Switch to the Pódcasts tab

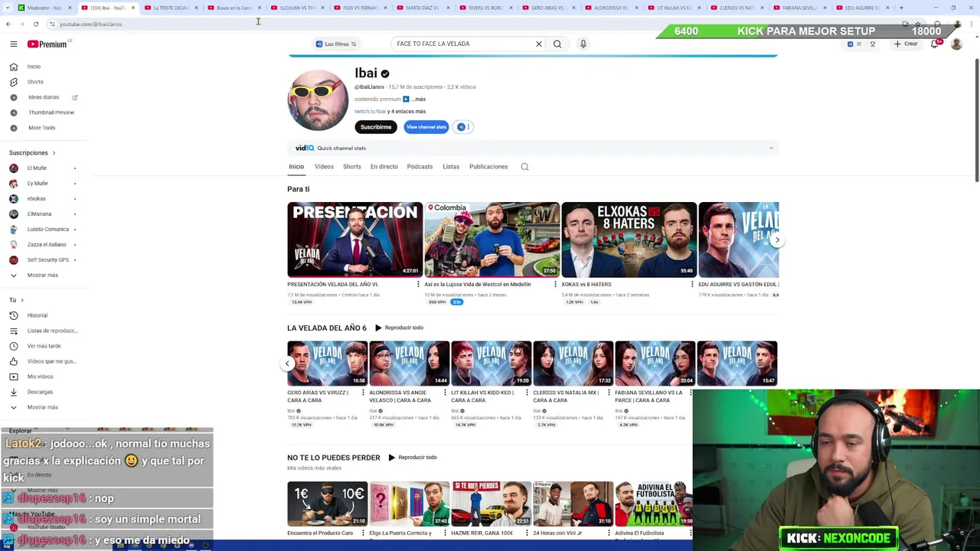click(x=420, y=167)
